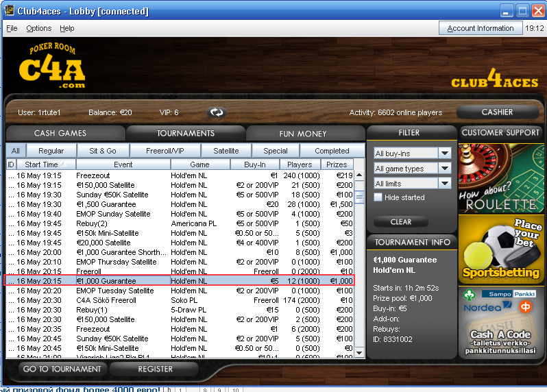Open Account Information

[x=481, y=28]
